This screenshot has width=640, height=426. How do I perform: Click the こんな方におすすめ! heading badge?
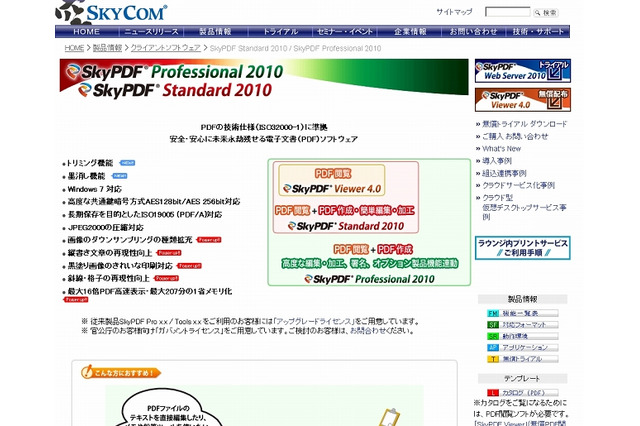(x=121, y=372)
